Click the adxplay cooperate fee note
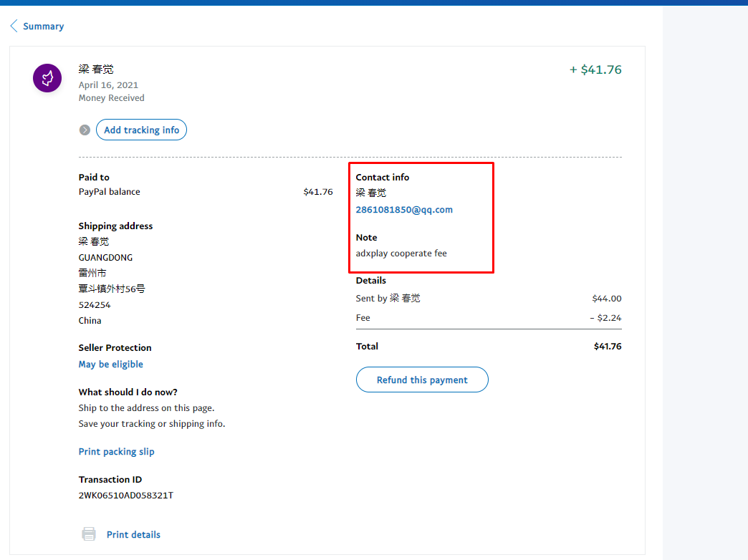The width and height of the screenshot is (748, 560). point(401,254)
